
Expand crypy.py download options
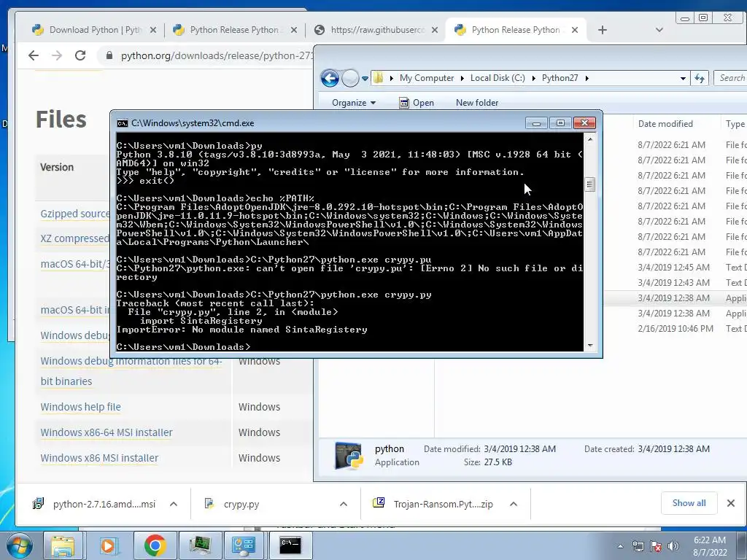click(x=344, y=504)
